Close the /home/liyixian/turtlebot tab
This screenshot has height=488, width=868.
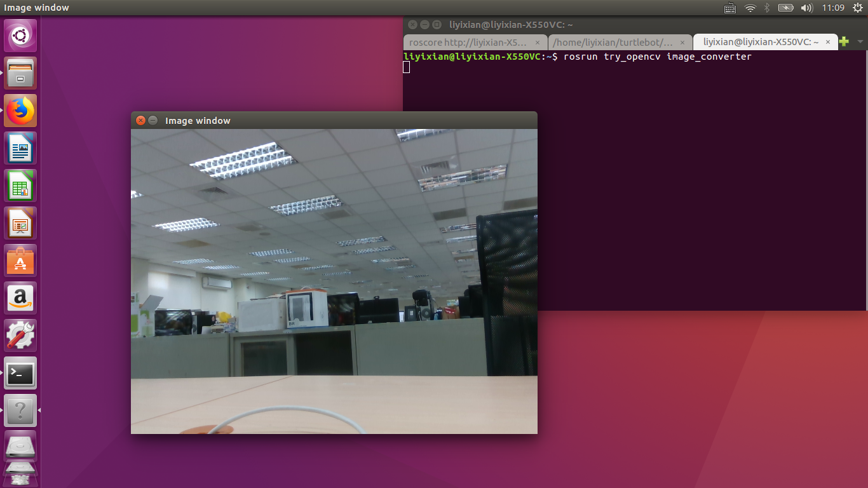(x=682, y=43)
